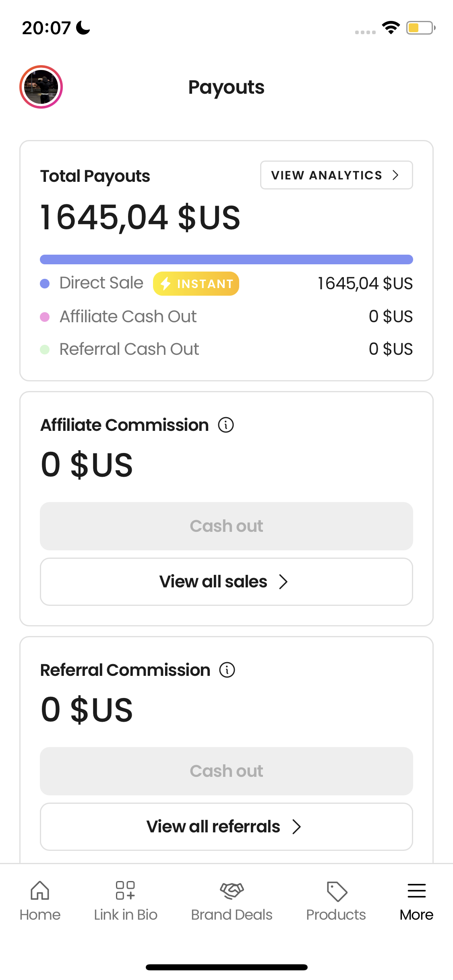Tap the profile avatar picture
Screen dimensions: 453x980
pos(41,87)
